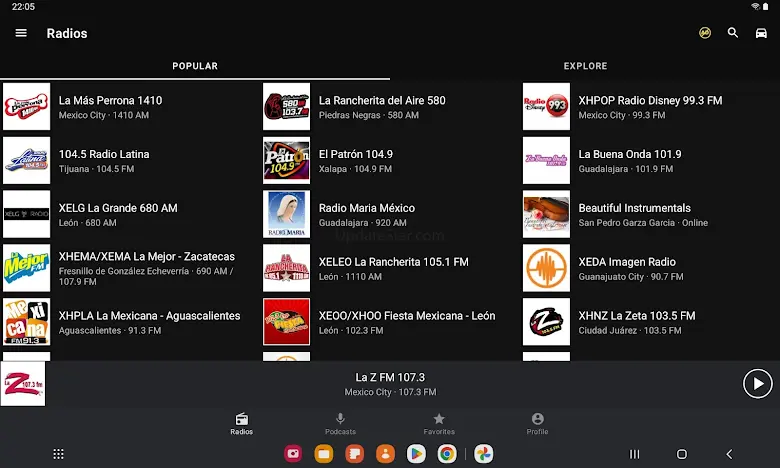Open La Z FM now-playing artwork

(24, 383)
